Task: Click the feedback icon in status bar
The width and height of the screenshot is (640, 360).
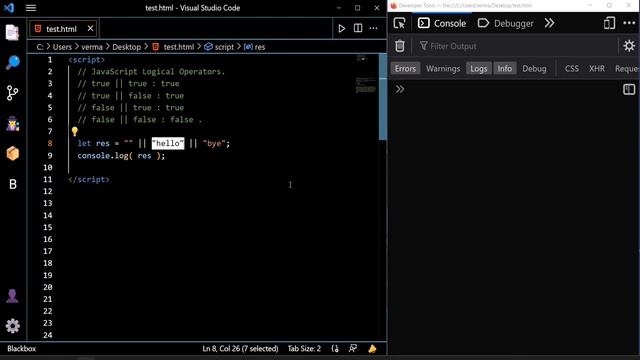Action: 353,349
